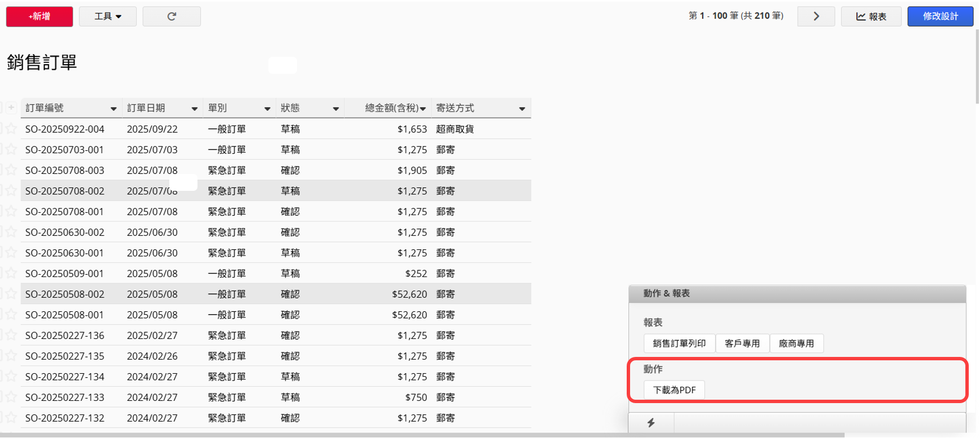Go to next page of records

[816, 16]
